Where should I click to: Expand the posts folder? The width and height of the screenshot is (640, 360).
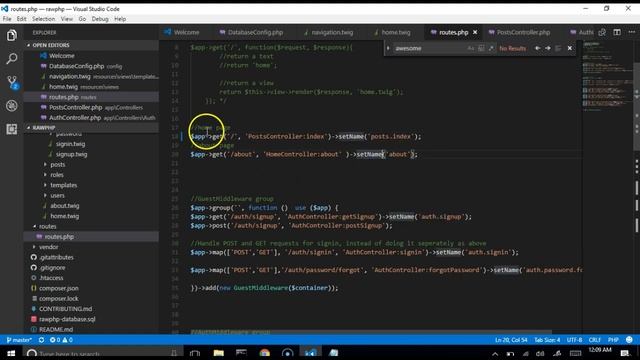(57, 164)
